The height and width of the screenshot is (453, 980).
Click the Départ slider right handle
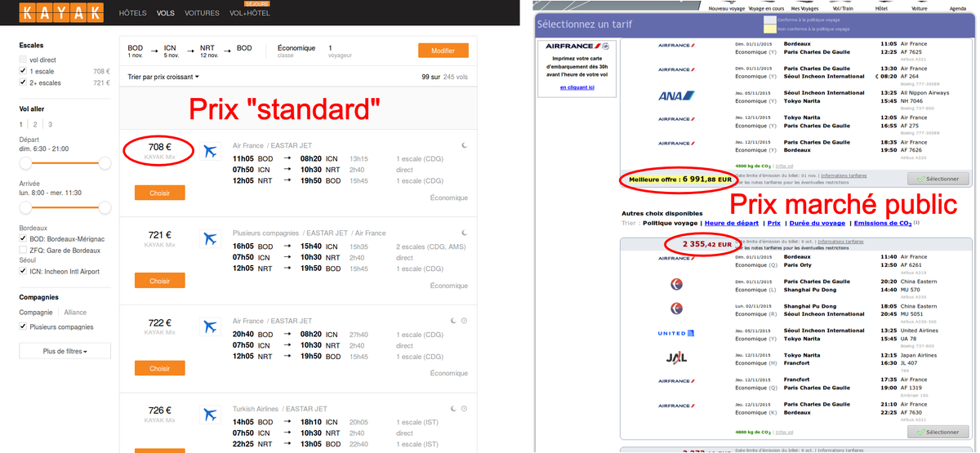(105, 163)
